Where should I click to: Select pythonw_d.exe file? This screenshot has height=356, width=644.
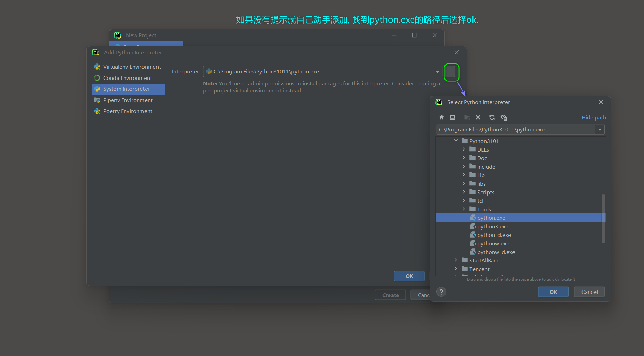click(x=520, y=252)
